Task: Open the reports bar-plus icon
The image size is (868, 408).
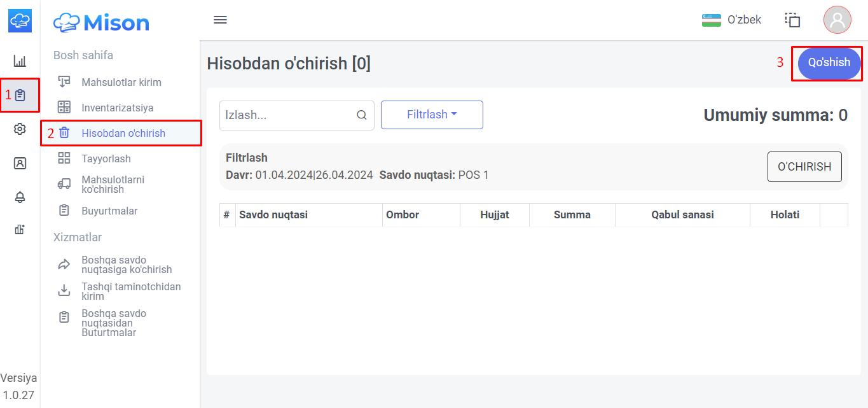Action: click(20, 230)
